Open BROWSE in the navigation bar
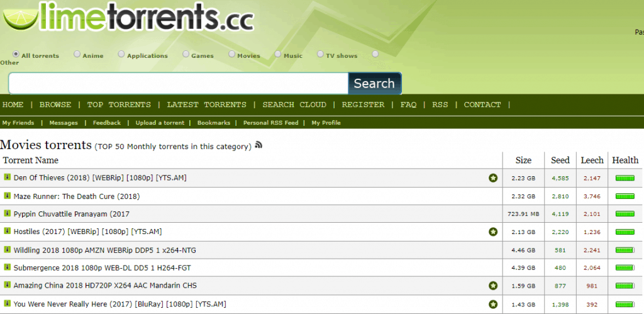The height and width of the screenshot is (314, 644). (x=55, y=104)
